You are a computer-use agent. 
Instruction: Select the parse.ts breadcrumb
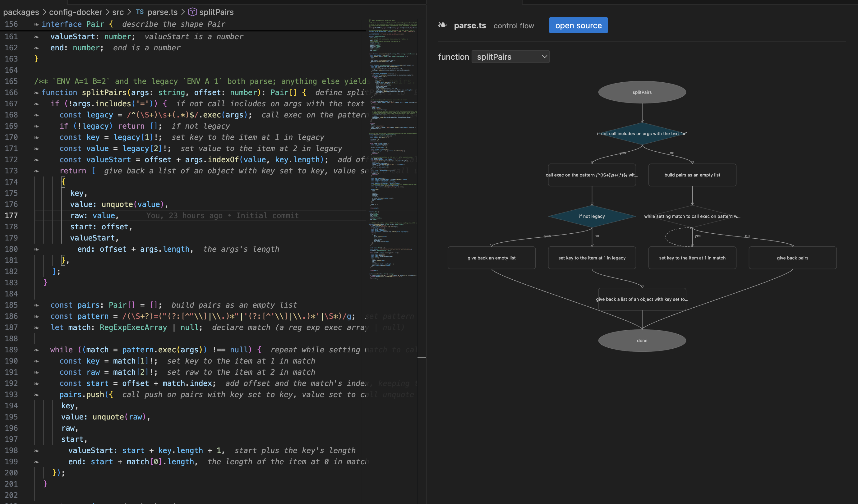(x=162, y=12)
